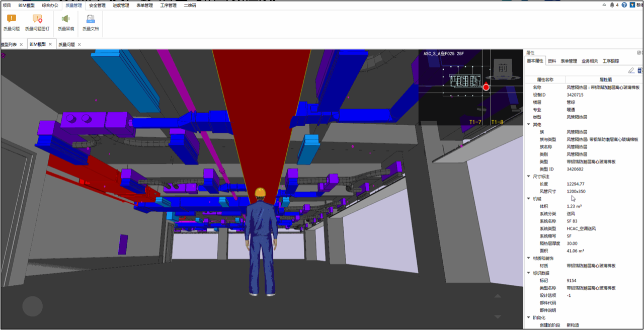Click the 体积 value 1.23 m³

[x=574, y=206]
